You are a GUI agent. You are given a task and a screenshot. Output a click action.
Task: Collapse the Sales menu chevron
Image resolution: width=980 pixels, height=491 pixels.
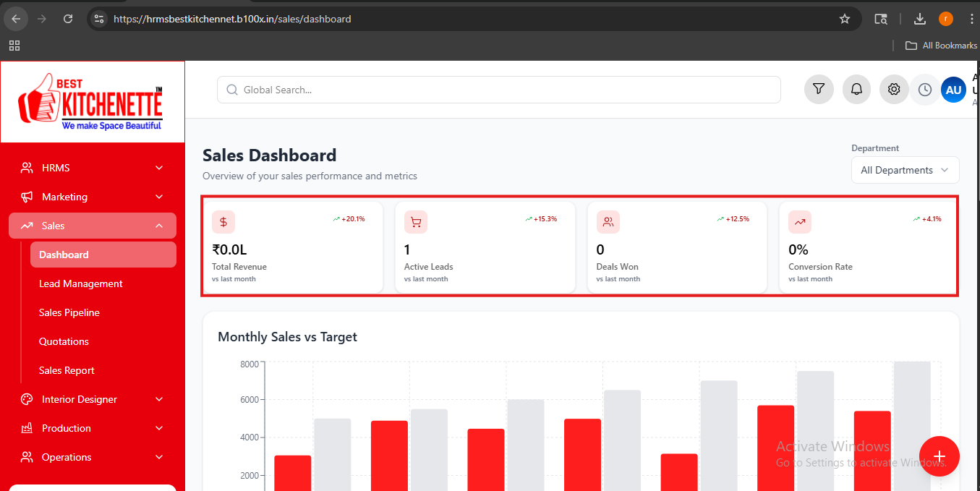159,226
